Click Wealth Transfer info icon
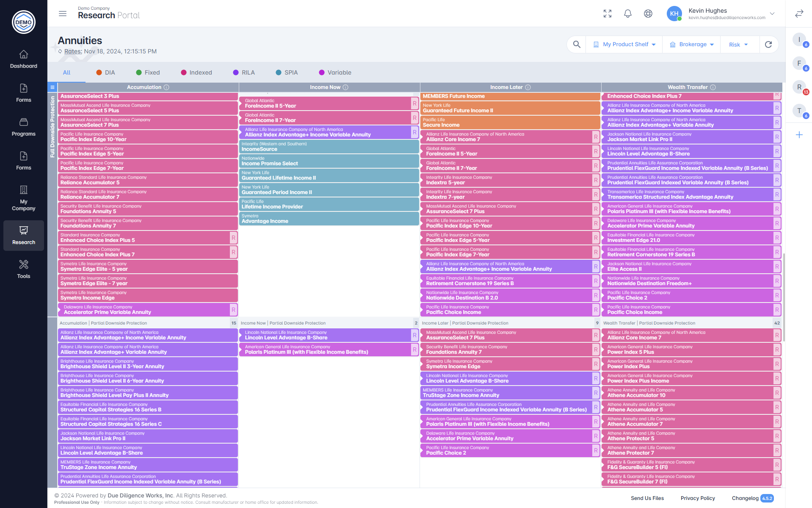 (713, 87)
